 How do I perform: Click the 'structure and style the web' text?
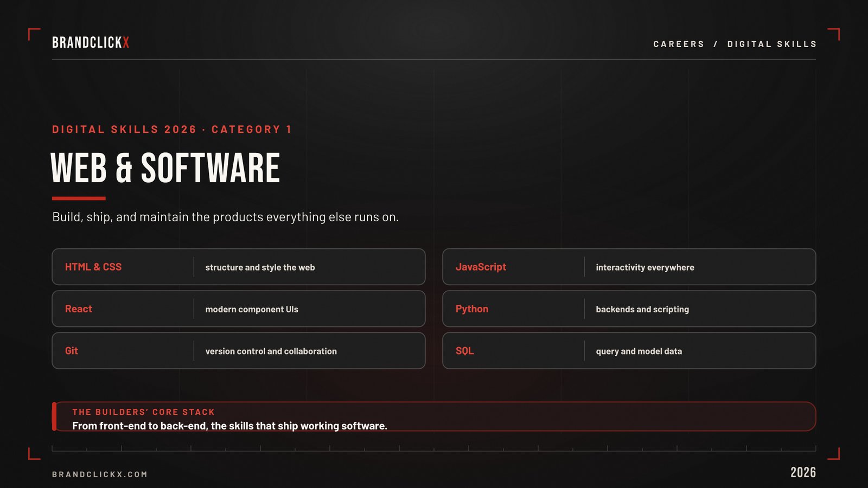pos(260,267)
